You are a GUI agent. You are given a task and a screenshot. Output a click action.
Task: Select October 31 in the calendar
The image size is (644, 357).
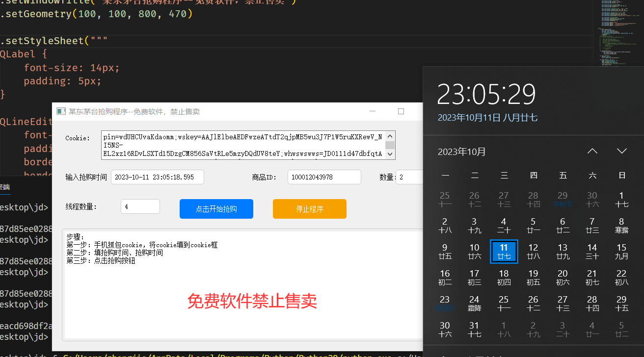474,329
